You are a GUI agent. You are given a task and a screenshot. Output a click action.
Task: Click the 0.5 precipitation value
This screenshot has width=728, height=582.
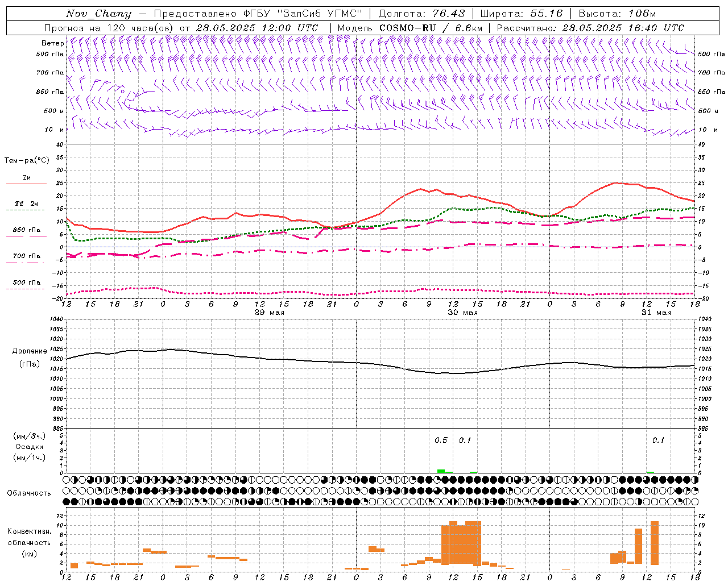[441, 440]
